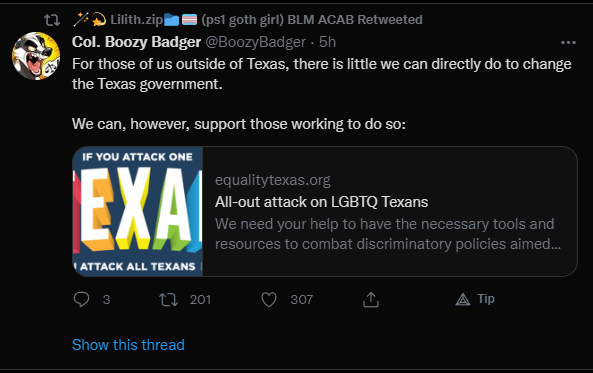Click the 201 retweet count
Screen dimensions: 593x373
200,300
